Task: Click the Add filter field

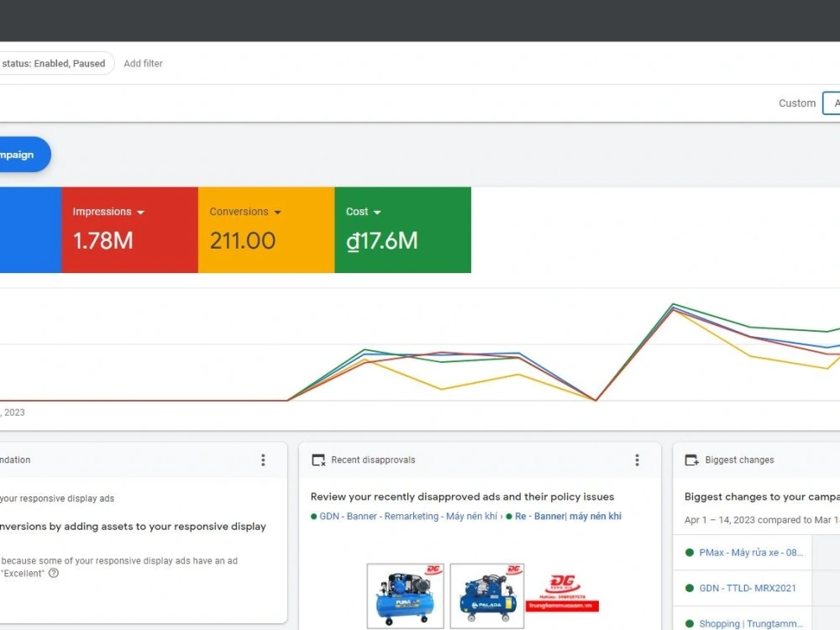Action: point(143,63)
